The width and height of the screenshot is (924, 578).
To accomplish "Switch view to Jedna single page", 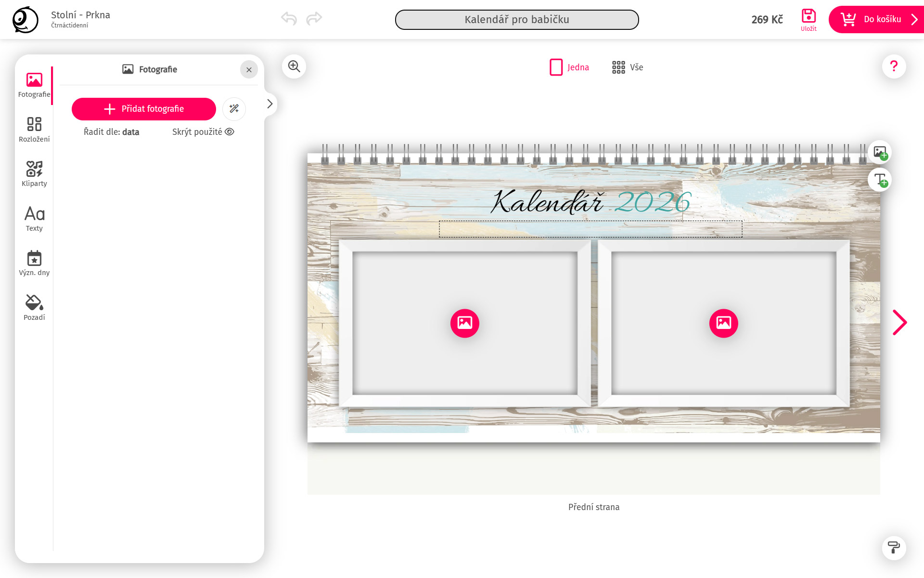I will coord(569,67).
